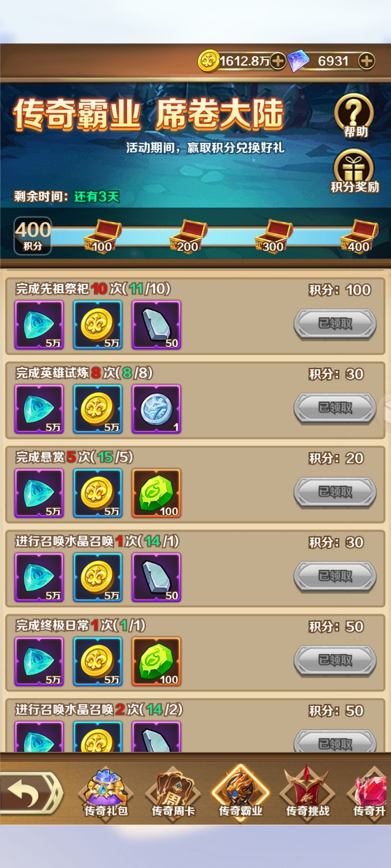Open the 300 points treasure chest

click(x=273, y=236)
